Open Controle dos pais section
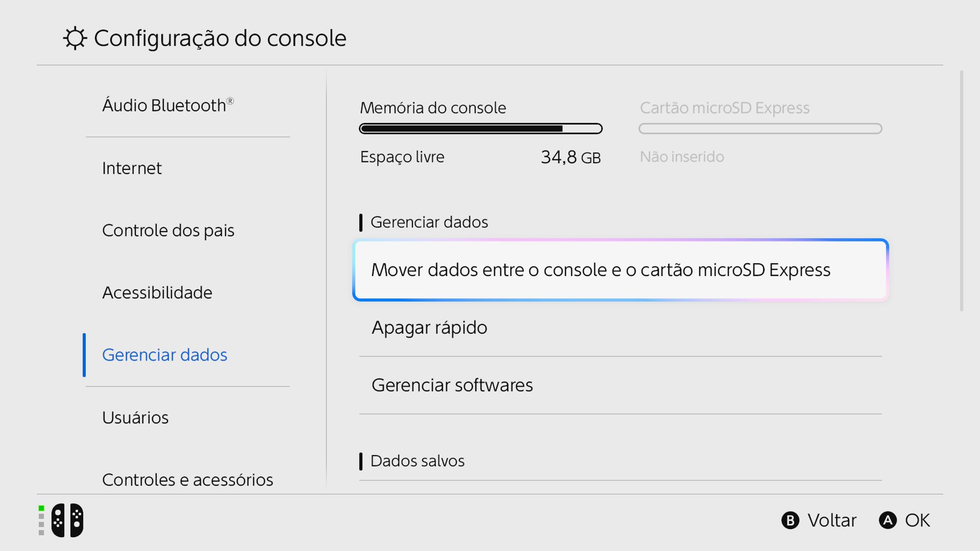Screen dimensions: 980x551 168,231
